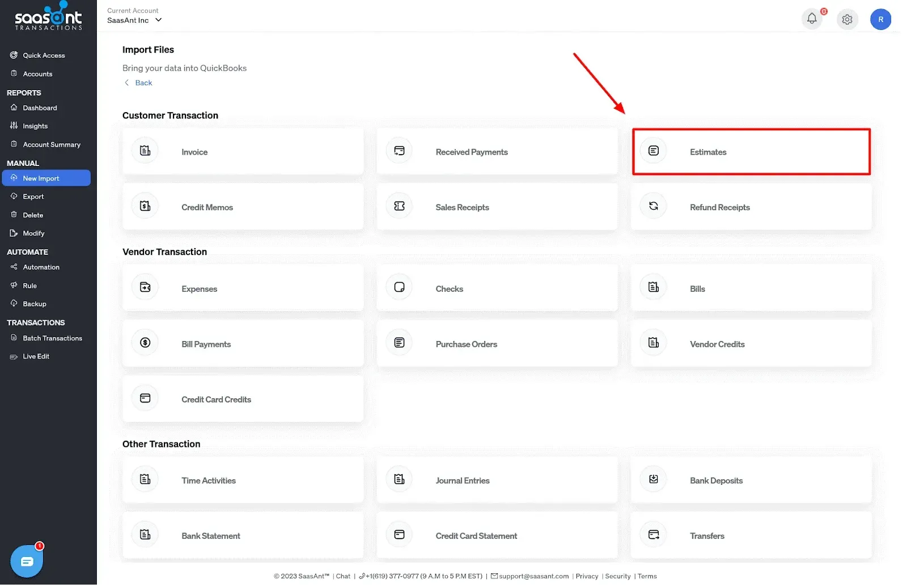Click the Journal Entries card icon
The height and width of the screenshot is (588, 907).
(399, 479)
